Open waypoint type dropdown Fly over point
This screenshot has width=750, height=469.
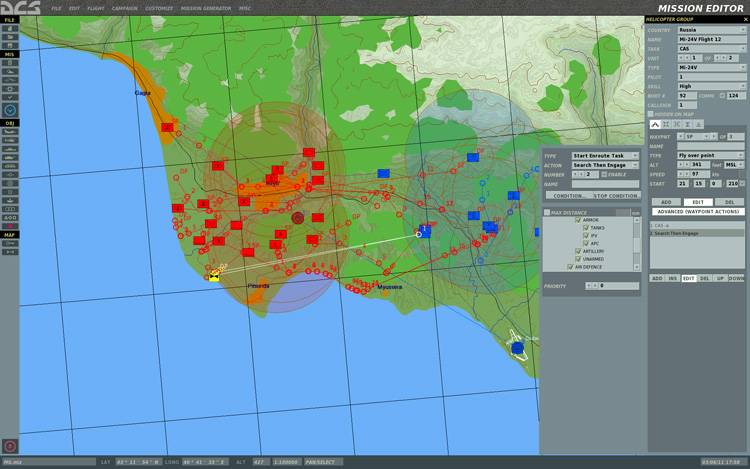pyautogui.click(x=711, y=155)
